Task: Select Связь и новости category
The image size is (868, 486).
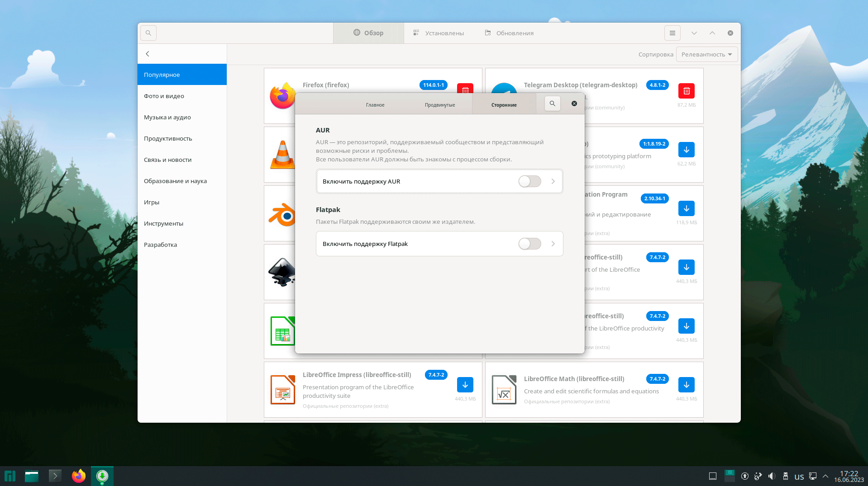Action: (182, 160)
